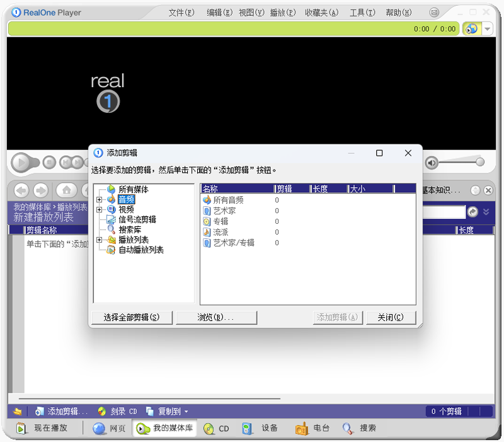The width and height of the screenshot is (504, 442).
Task: Click the browser Forward arrow
Action: pos(40,191)
